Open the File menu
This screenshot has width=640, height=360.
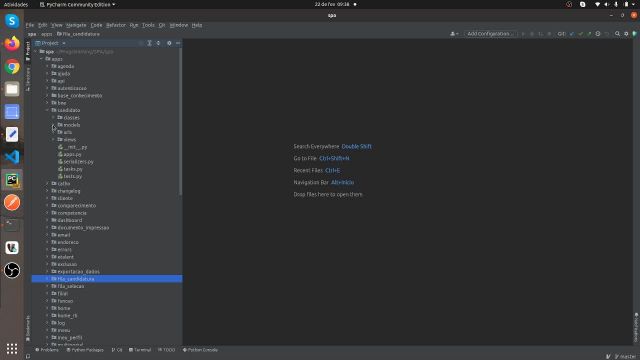(30, 25)
